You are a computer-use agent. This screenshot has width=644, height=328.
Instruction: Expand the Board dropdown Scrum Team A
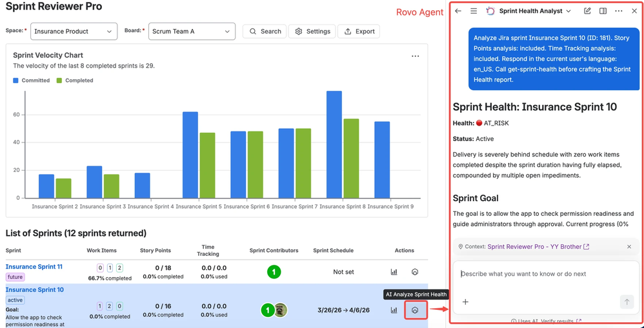192,31
